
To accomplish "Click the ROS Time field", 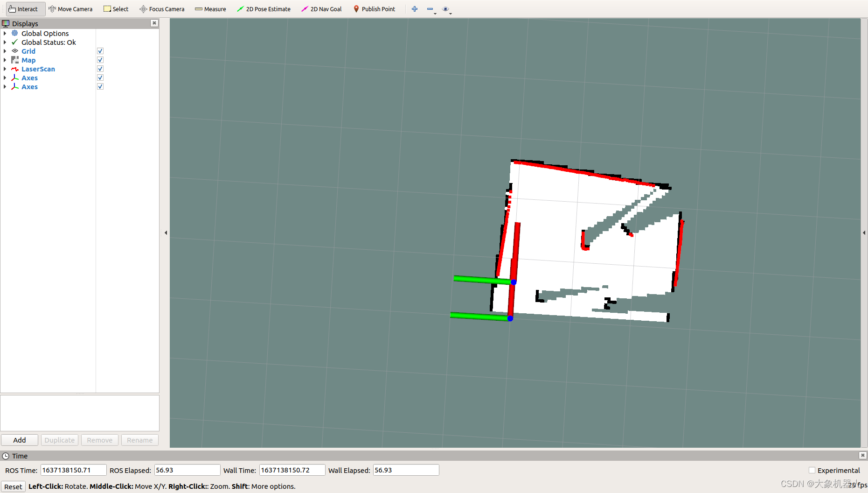I will (73, 470).
